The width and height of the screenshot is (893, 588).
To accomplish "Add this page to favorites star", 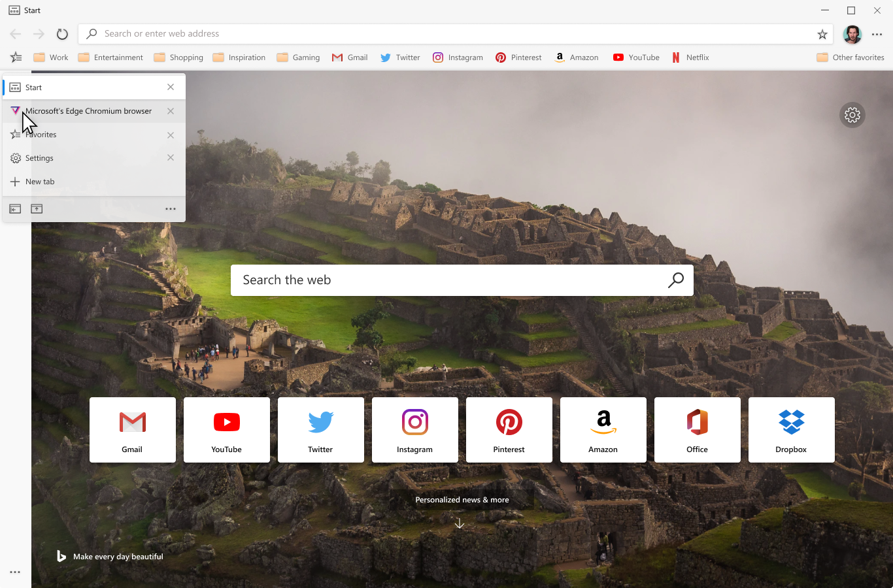I will (x=822, y=34).
